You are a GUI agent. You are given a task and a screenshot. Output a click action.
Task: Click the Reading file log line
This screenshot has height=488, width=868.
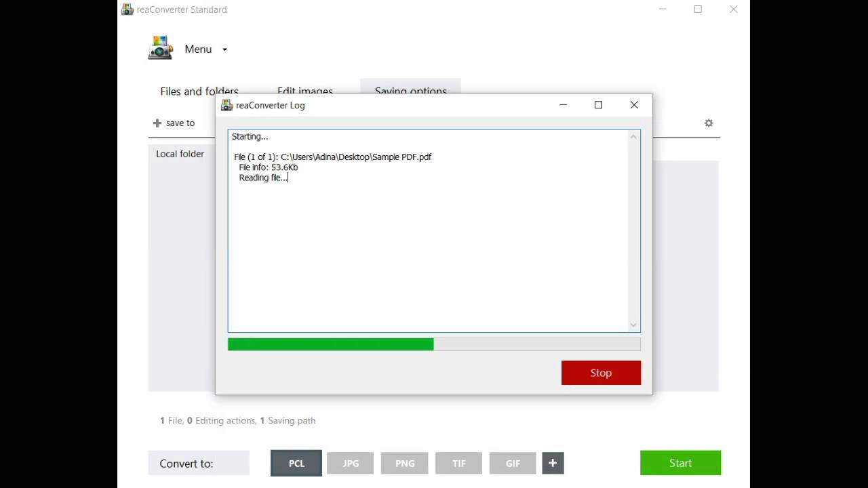tap(263, 178)
